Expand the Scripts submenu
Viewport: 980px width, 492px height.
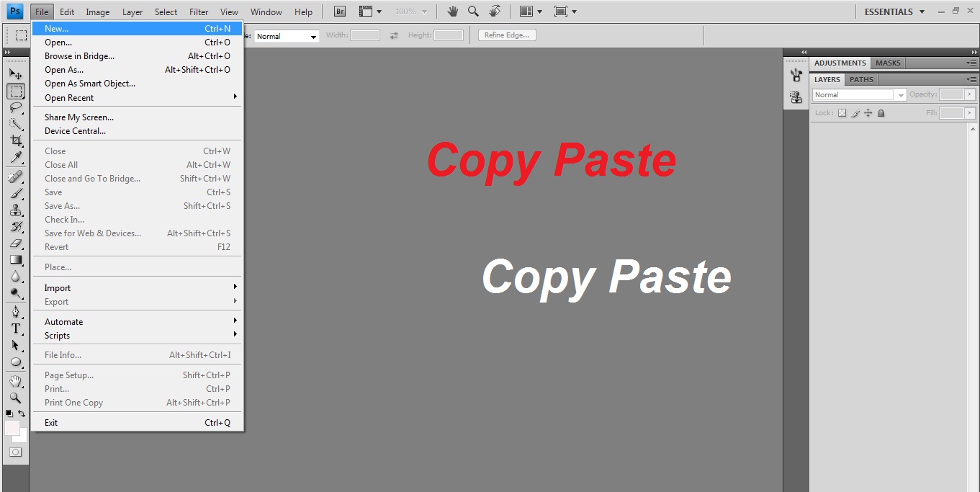point(137,336)
